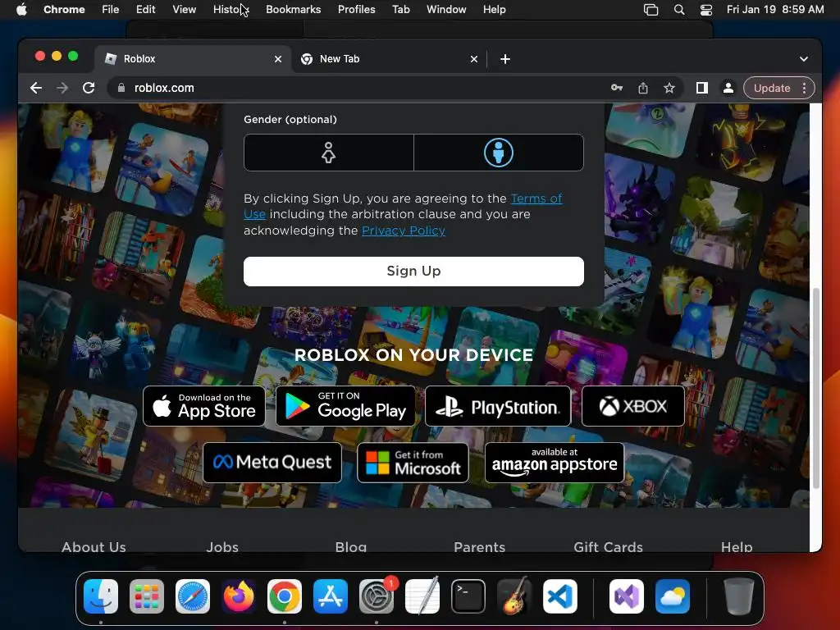
Task: Go back using the browser back arrow
Action: click(x=36, y=88)
